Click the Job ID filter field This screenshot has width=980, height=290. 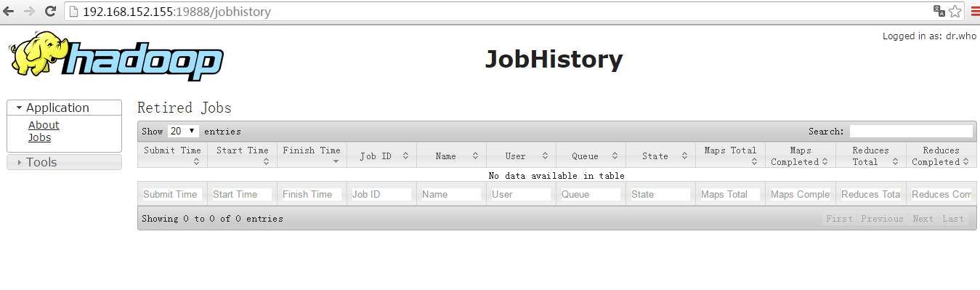[x=381, y=194]
